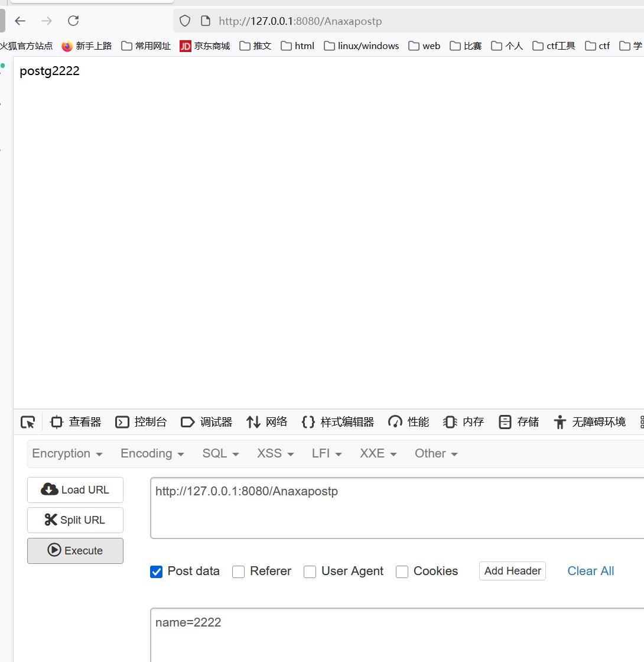The width and height of the screenshot is (644, 662).
Task: Expand the LFI dropdown
Action: 327,453
